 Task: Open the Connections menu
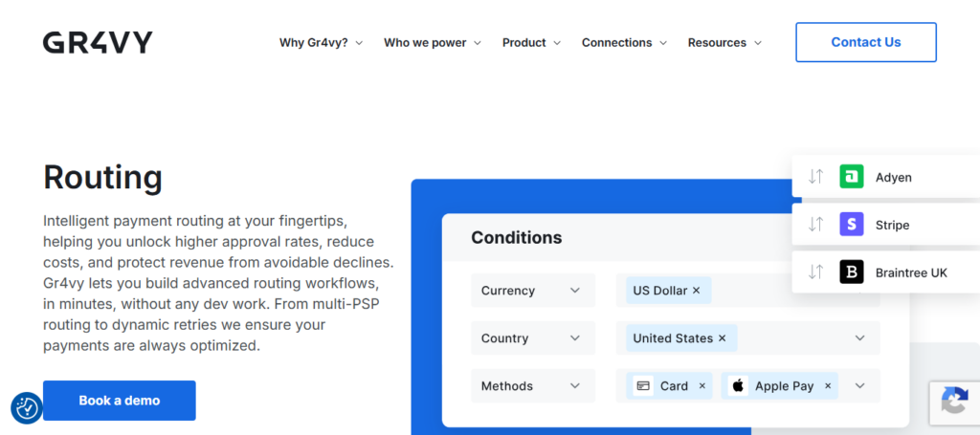(x=624, y=42)
